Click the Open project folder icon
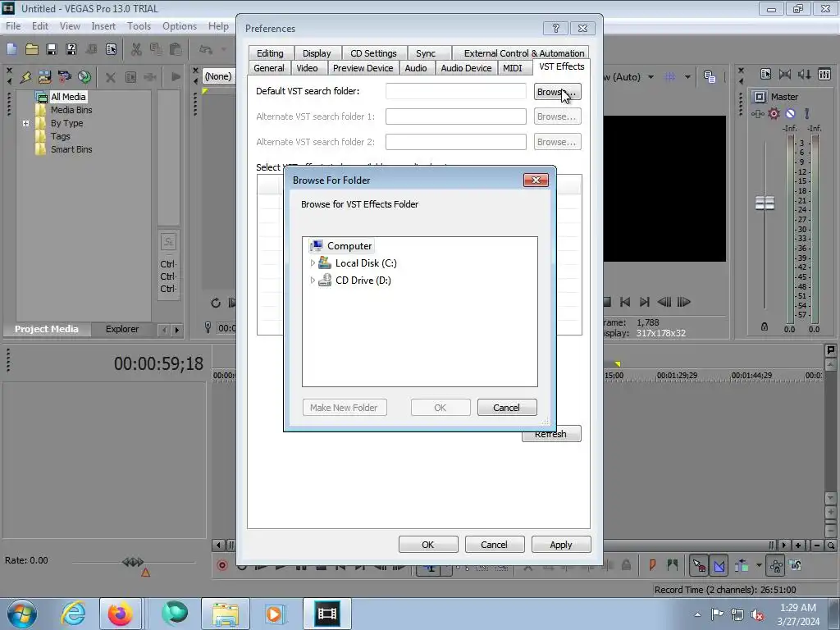 (32, 49)
